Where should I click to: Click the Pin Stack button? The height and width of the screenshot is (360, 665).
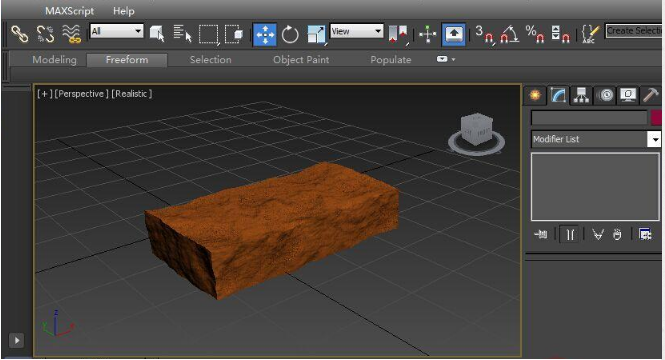pyautogui.click(x=541, y=234)
